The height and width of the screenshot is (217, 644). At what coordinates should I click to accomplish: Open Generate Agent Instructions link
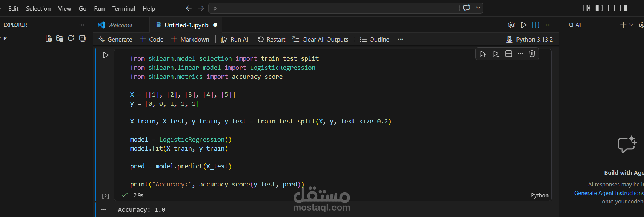coord(609,193)
